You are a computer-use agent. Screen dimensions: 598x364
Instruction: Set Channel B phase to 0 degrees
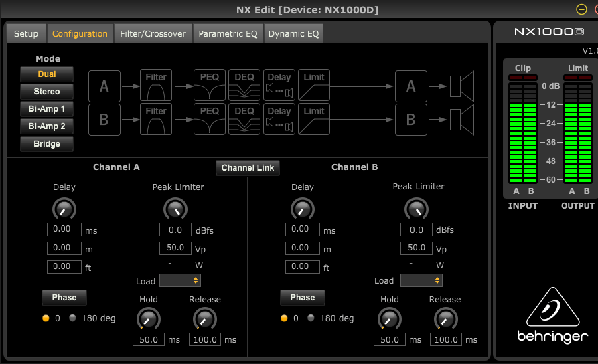[284, 318]
